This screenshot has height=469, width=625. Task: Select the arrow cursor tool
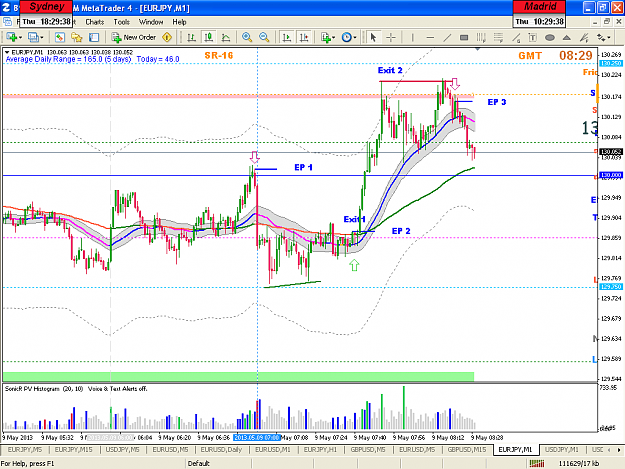373,37
